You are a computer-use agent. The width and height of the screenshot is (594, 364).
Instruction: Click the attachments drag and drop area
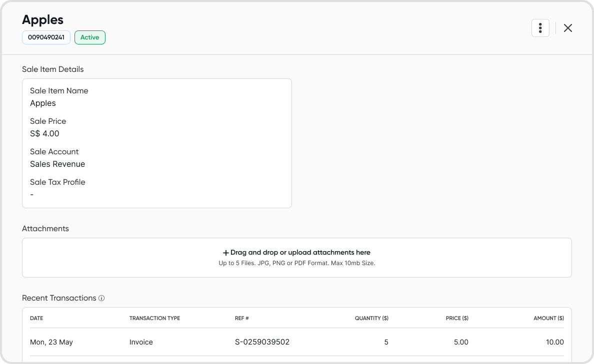tap(297, 258)
